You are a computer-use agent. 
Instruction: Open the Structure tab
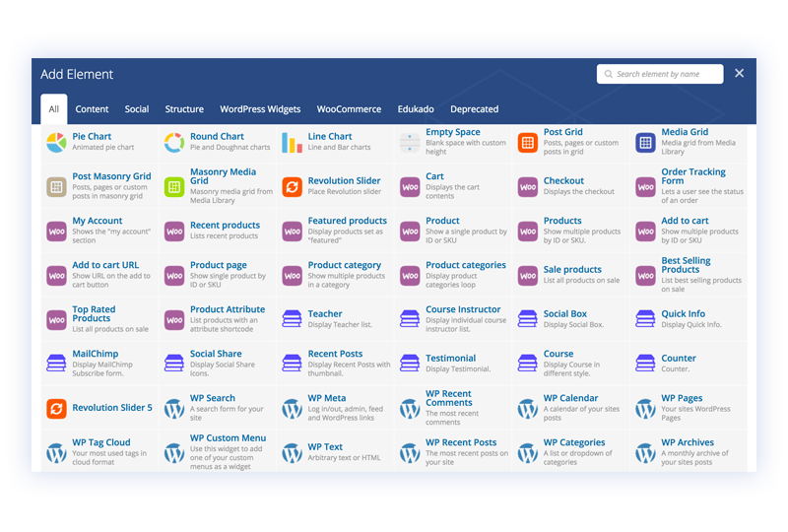coord(184,109)
